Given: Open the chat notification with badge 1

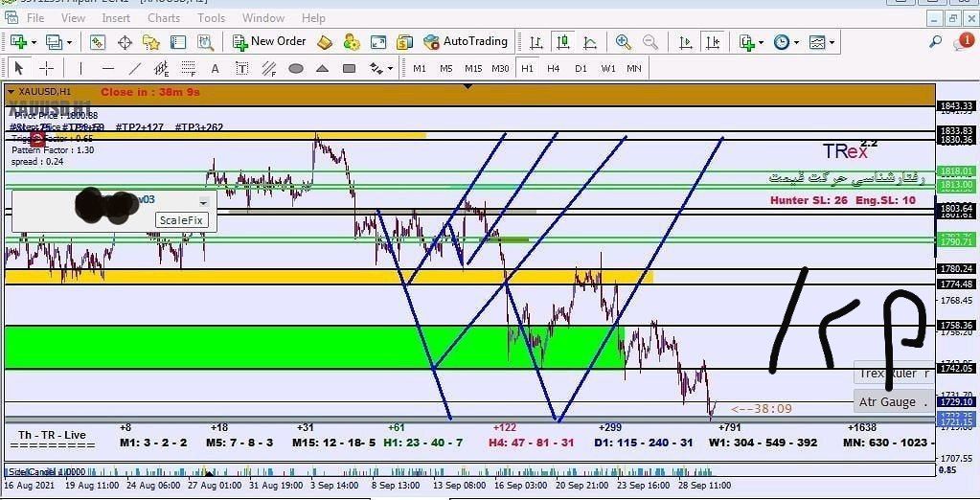Looking at the screenshot, I should click(963, 42).
